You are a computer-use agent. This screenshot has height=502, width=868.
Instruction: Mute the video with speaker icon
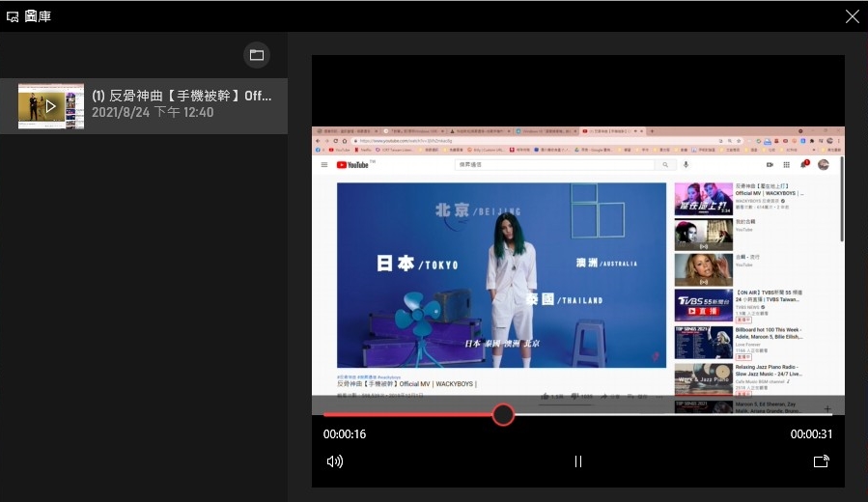coord(335,461)
